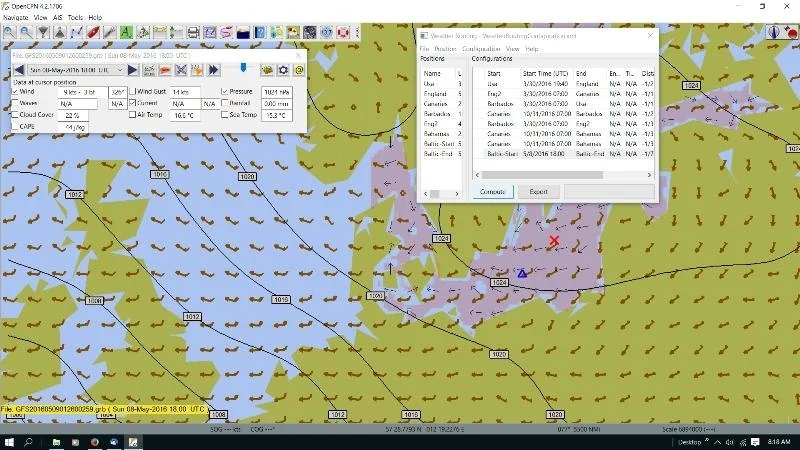Select the Create Route tool
The width and height of the screenshot is (800, 450).
coord(77,33)
